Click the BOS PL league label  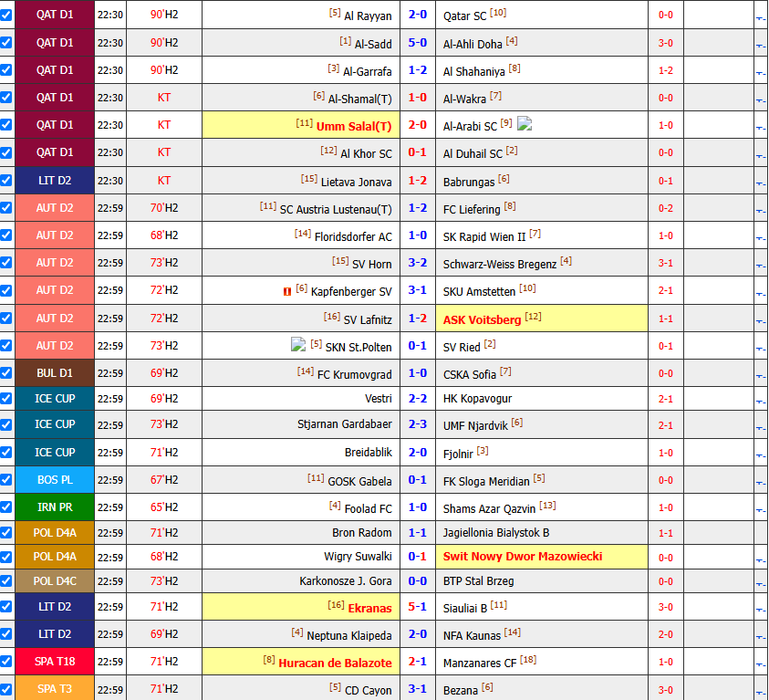click(x=55, y=480)
